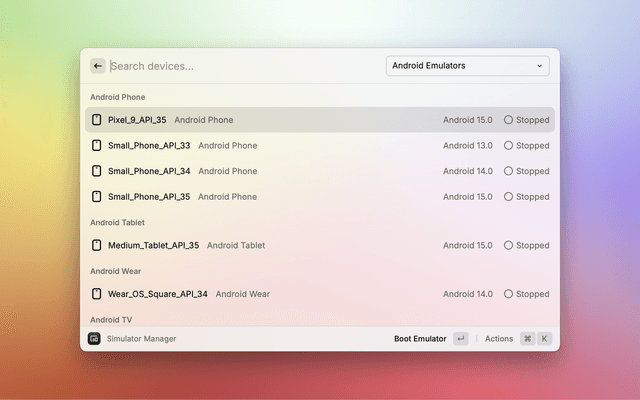Click the back arrow button
This screenshot has height=400, width=640.
[x=98, y=66]
